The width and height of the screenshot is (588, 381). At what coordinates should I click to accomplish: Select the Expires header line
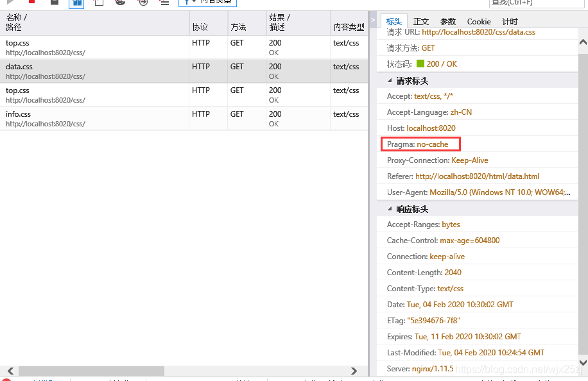[477, 336]
